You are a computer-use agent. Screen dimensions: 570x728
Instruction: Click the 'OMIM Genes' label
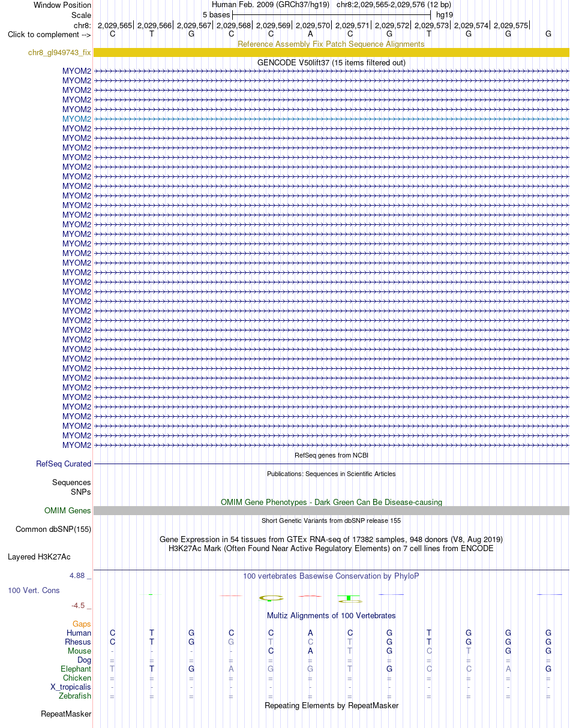point(68,511)
